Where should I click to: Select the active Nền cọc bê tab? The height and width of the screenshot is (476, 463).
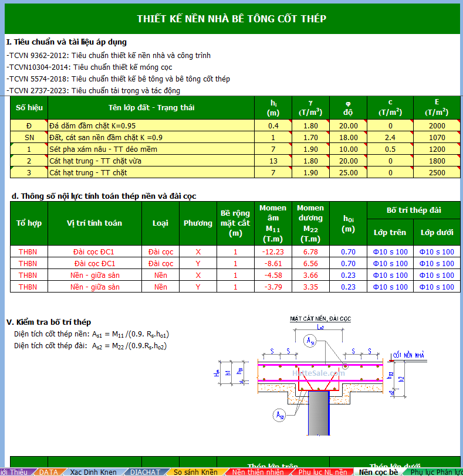[x=378, y=472]
